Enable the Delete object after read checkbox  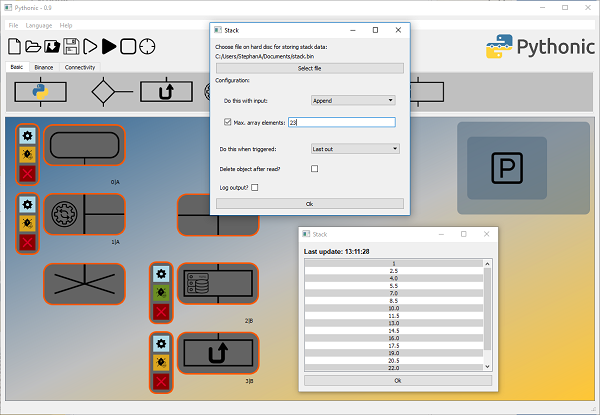click(314, 169)
